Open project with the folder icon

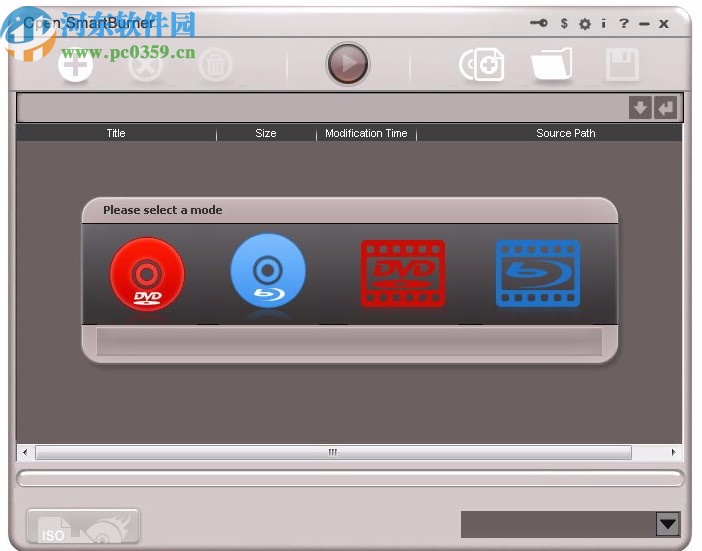552,64
